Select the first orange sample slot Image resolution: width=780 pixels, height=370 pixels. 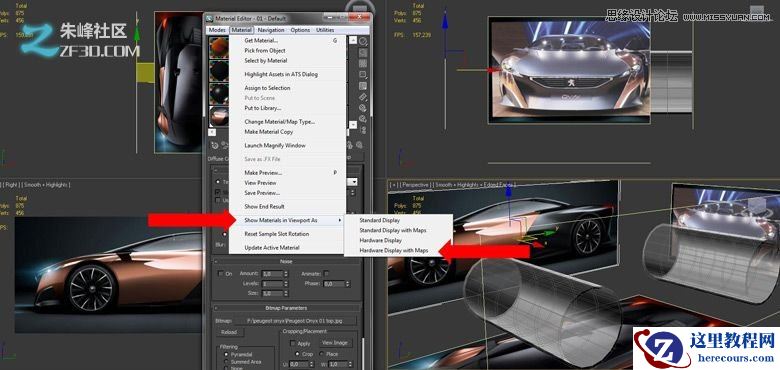click(219, 48)
